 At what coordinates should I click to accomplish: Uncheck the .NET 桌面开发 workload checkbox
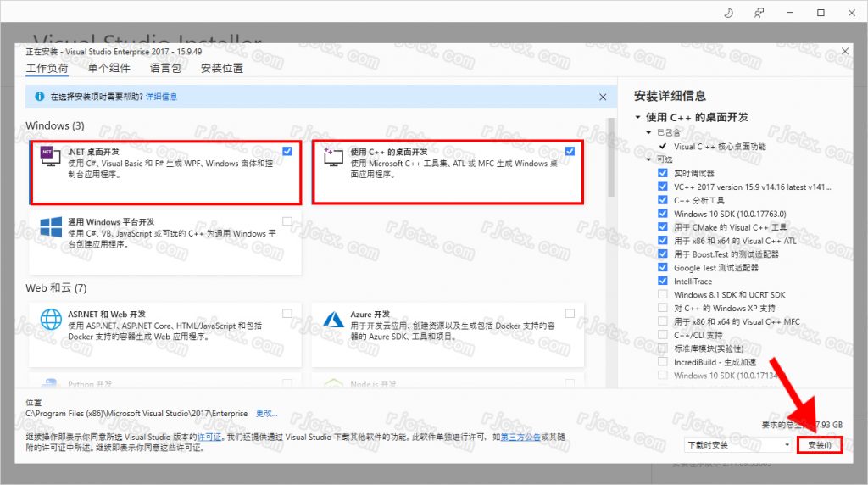click(287, 151)
